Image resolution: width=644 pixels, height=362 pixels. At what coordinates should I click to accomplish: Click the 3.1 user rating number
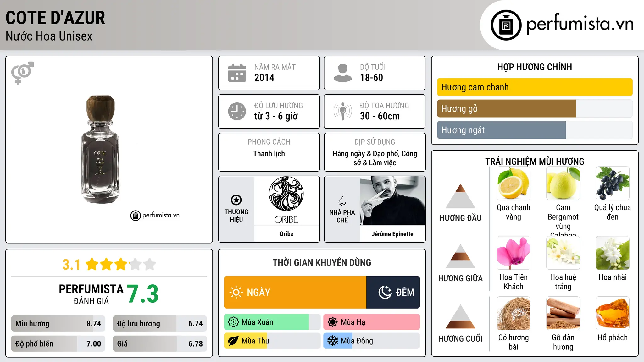tap(71, 265)
